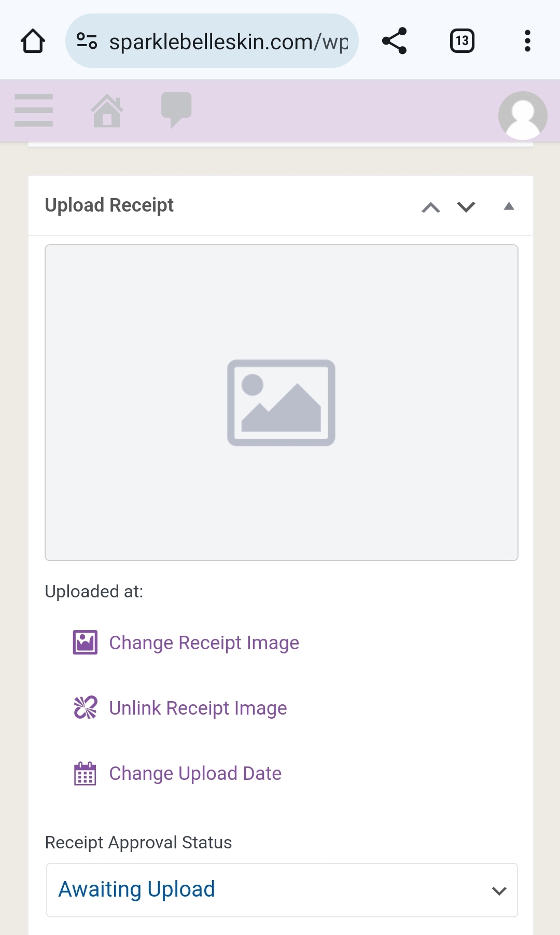
Task: Open the WordPress admin hamburger menu
Action: pos(34,110)
